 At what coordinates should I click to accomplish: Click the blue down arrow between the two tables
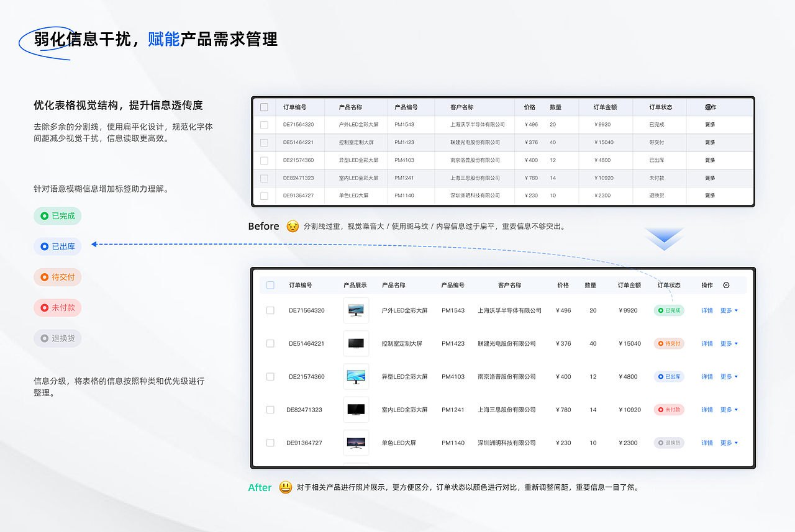[x=664, y=238]
